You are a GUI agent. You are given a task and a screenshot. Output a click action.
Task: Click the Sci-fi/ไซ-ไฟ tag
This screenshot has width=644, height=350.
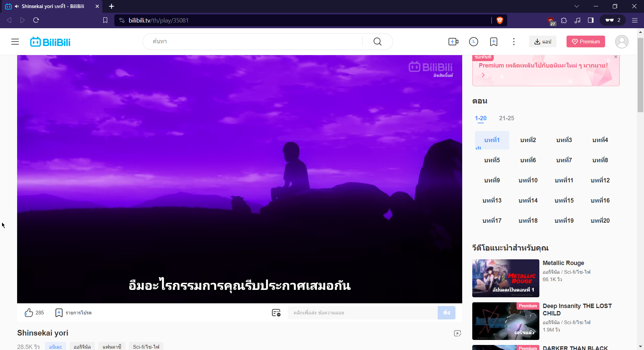146,347
